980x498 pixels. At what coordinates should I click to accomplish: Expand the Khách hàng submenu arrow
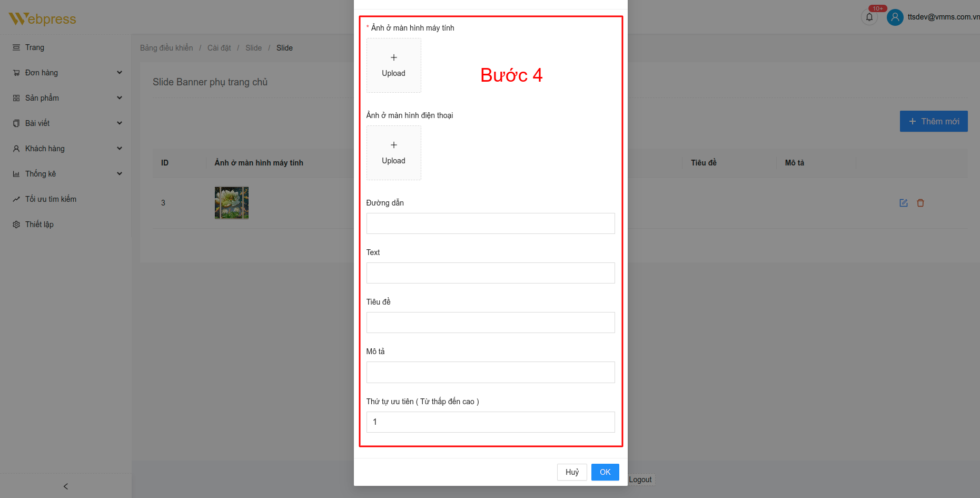click(120, 149)
